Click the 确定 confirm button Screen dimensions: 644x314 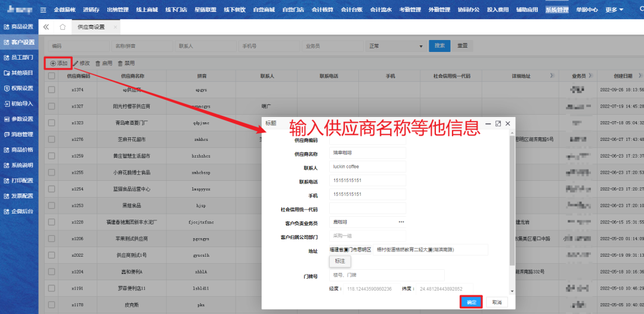pyautogui.click(x=471, y=302)
